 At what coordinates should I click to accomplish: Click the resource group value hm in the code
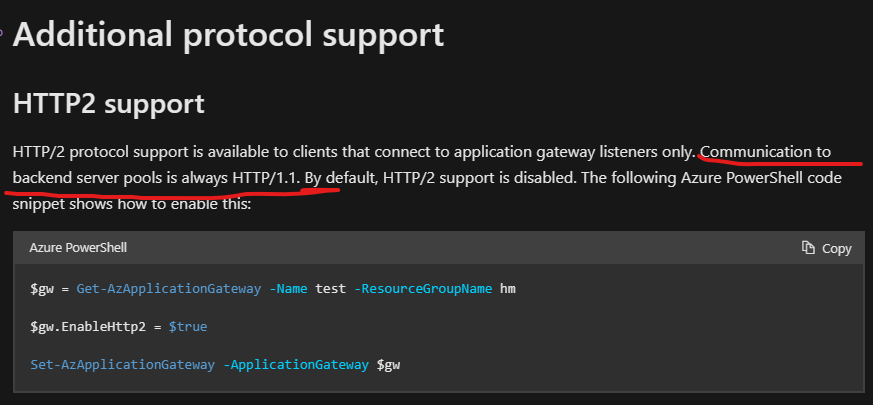click(x=508, y=289)
